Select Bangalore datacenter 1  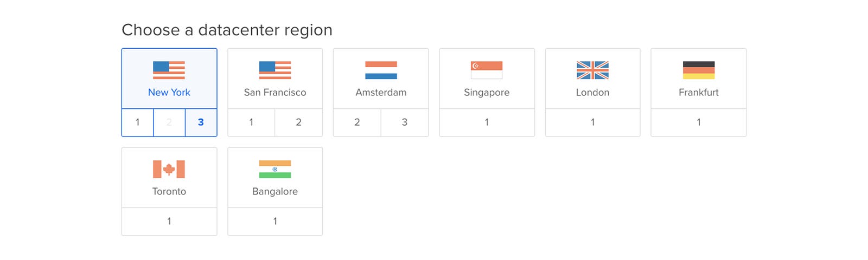(x=275, y=221)
